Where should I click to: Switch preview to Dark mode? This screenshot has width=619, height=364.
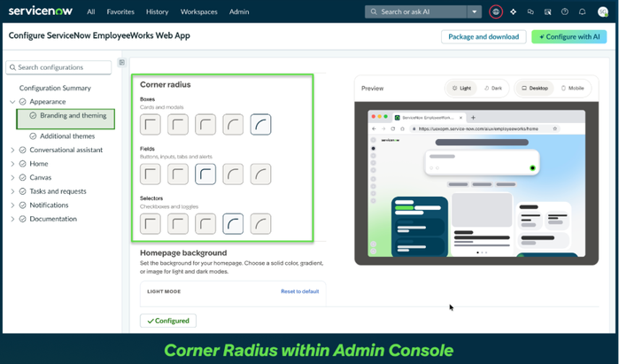pos(493,88)
